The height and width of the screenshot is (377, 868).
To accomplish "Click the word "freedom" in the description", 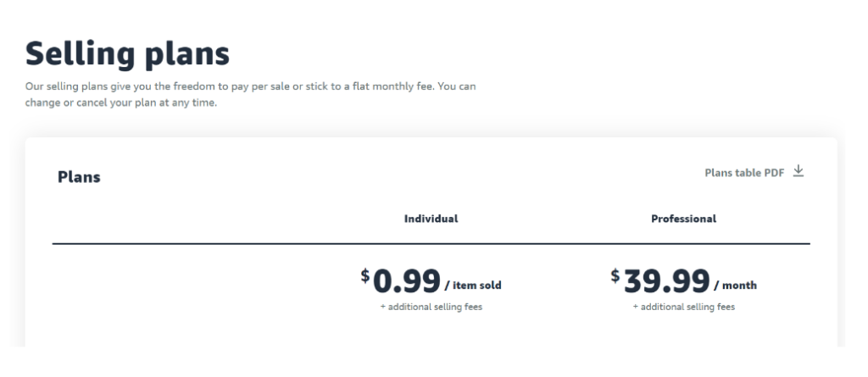I will tap(197, 86).
